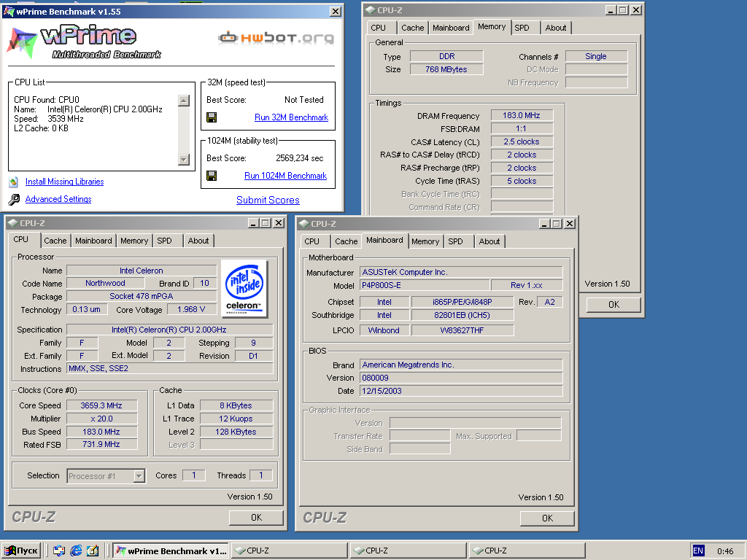Click DRAM Frequency value 183.0 MHz
Image resolution: width=747 pixels, height=560 pixels.
click(522, 115)
